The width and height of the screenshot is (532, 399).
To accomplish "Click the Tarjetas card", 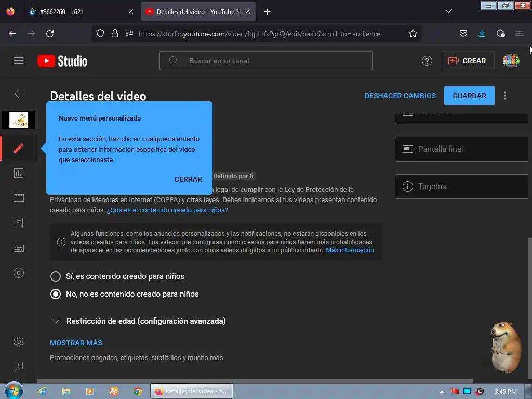I will tap(461, 187).
